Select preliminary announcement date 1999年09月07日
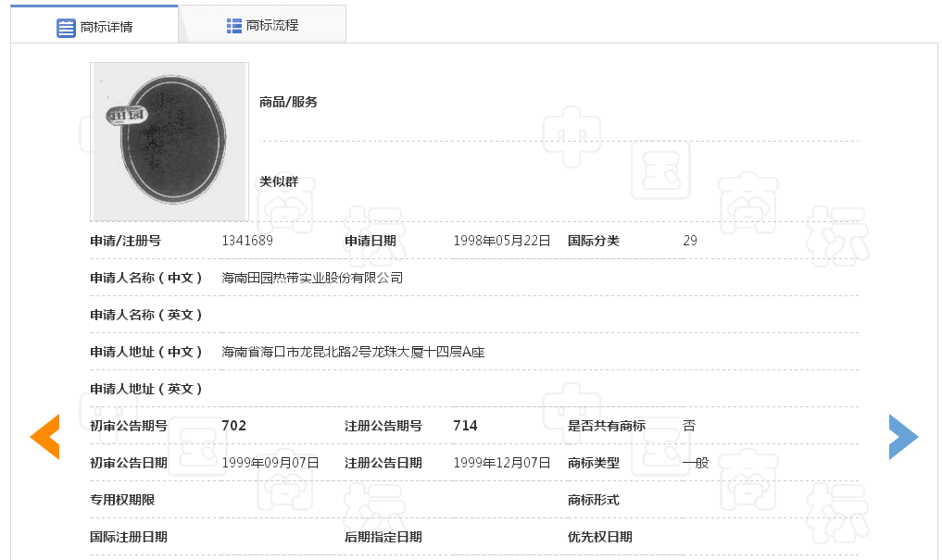 pos(270,463)
